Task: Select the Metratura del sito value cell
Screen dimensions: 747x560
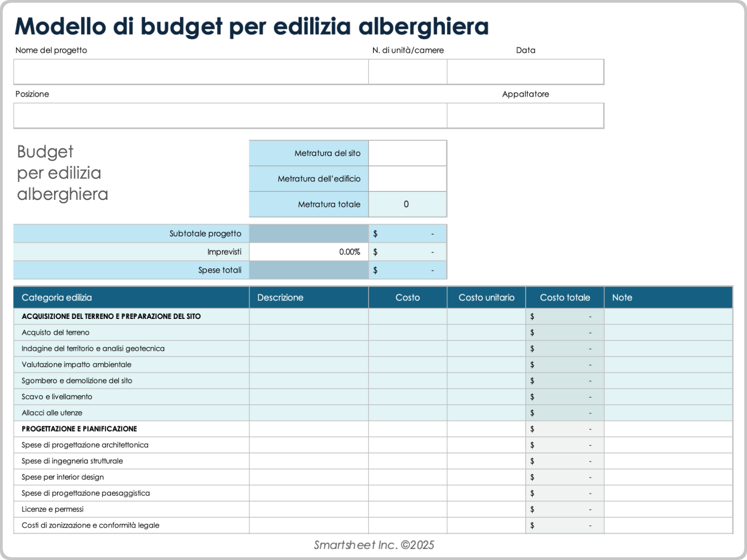Action: (407, 153)
